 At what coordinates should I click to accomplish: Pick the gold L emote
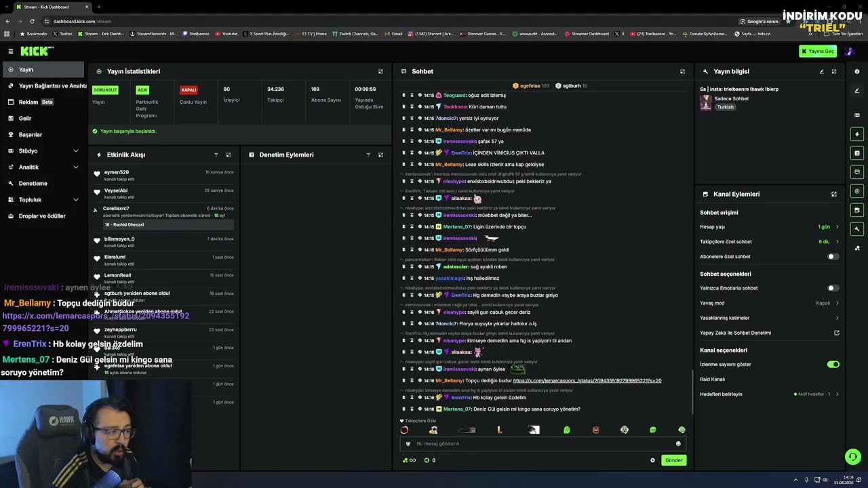[500, 430]
